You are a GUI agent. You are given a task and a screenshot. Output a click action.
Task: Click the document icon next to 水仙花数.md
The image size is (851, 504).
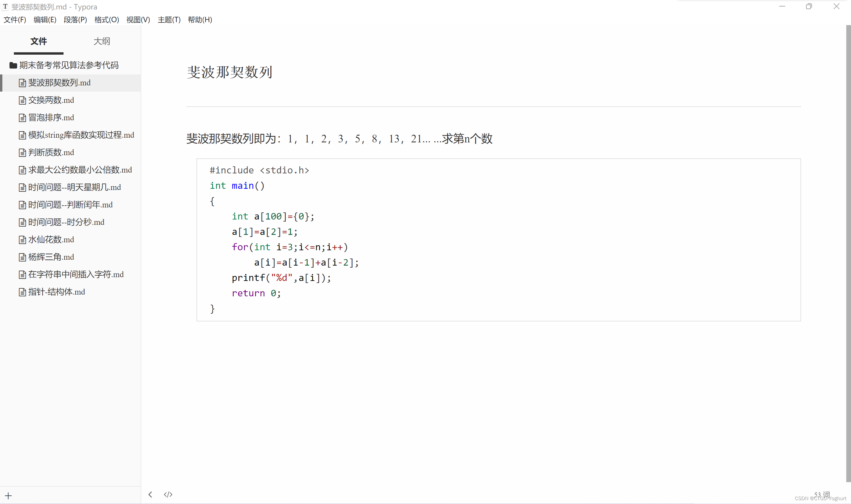[x=22, y=240]
